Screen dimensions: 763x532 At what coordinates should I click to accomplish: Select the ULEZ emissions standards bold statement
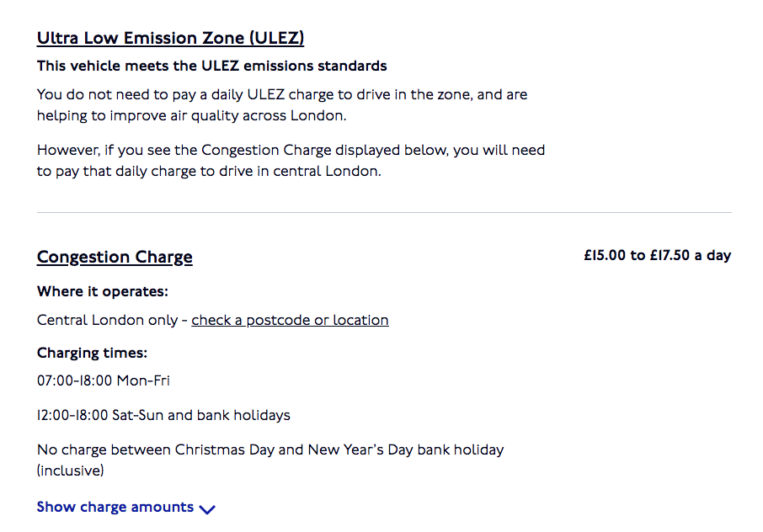pos(212,66)
